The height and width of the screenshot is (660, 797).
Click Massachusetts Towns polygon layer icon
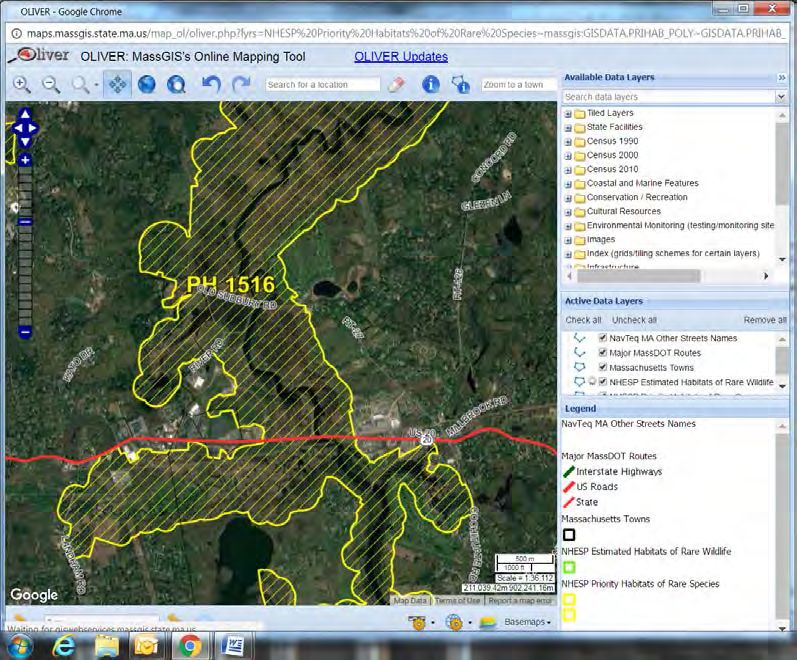[x=579, y=367]
